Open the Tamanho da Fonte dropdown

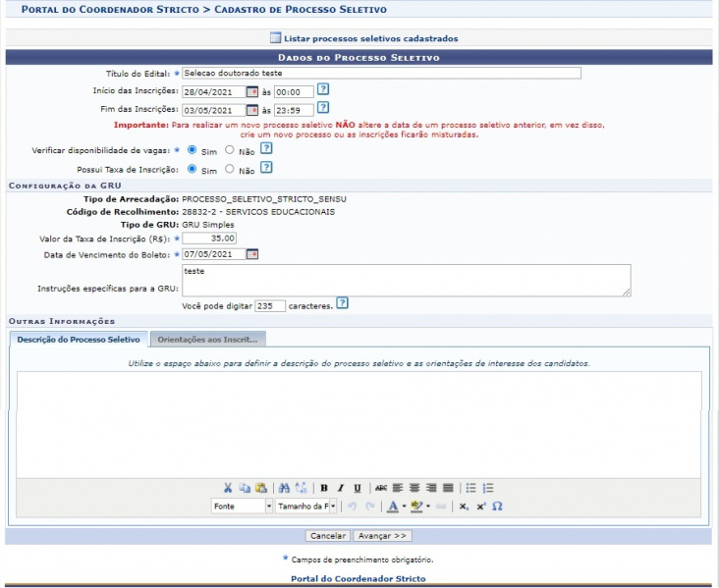[x=332, y=507]
